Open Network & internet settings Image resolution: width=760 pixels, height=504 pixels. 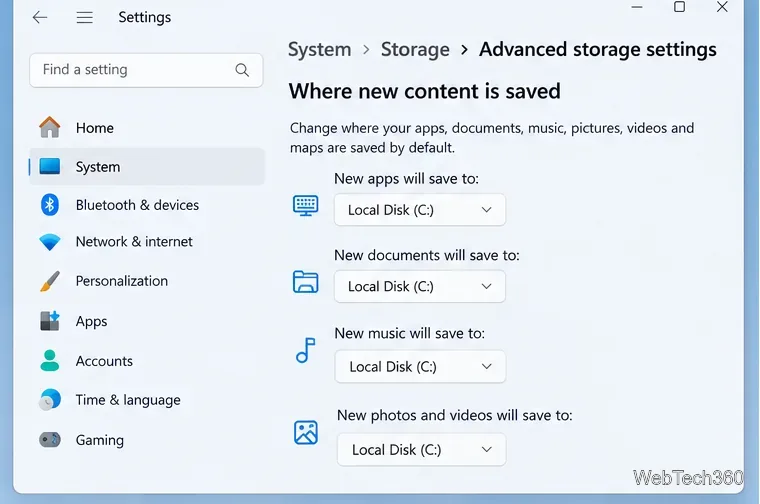tap(146, 242)
